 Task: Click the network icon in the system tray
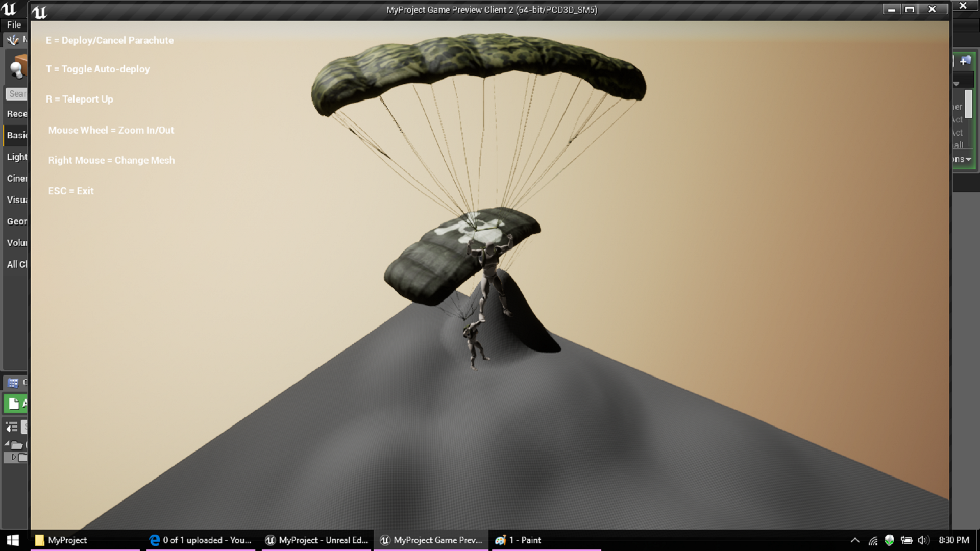873,540
